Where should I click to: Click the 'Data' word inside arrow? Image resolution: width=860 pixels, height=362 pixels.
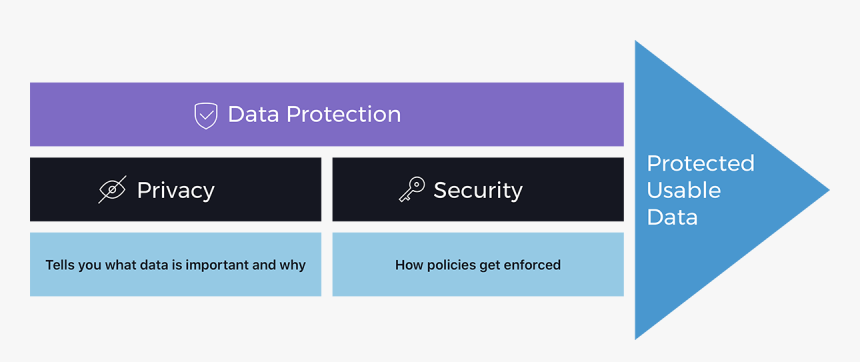[672, 217]
